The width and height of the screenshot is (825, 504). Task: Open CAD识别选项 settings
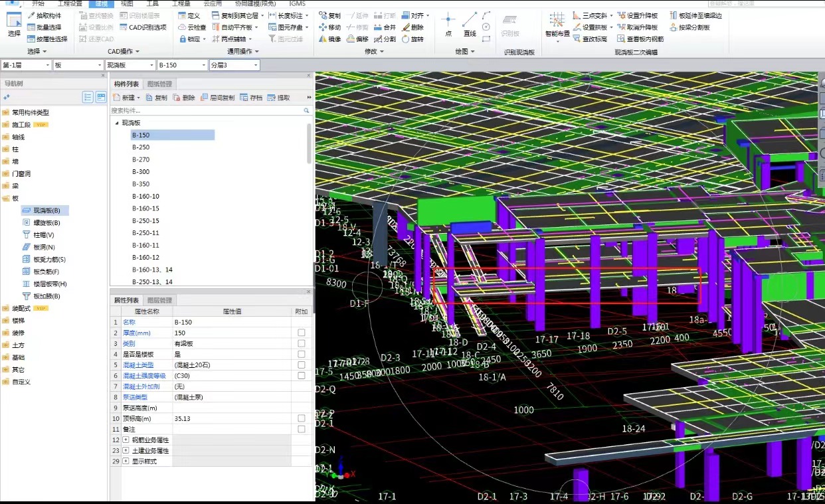tap(143, 27)
